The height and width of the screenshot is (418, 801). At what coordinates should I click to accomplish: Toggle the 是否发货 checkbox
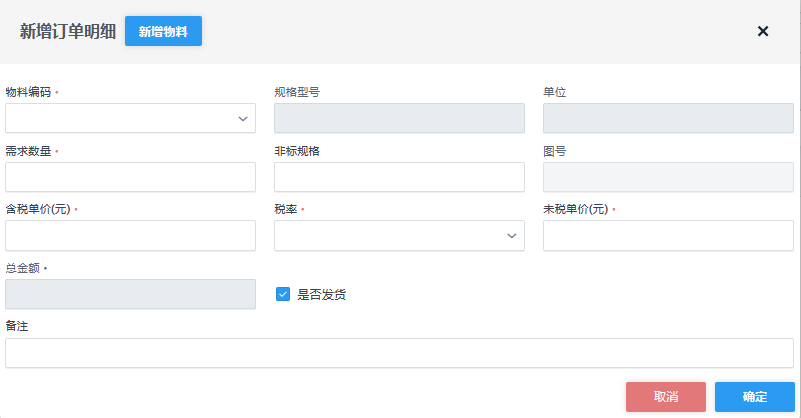(283, 294)
